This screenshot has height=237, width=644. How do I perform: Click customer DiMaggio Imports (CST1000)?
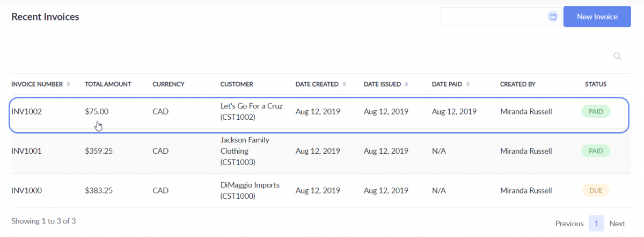(250, 190)
